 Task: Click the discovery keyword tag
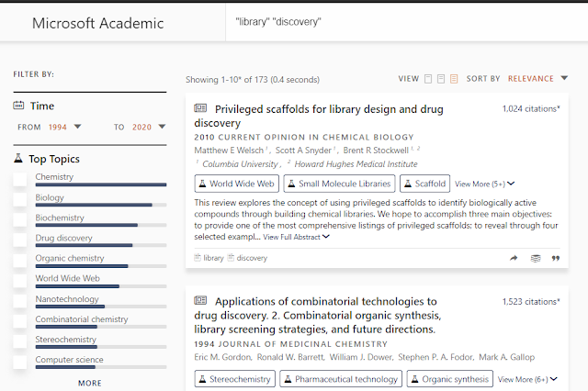click(247, 258)
